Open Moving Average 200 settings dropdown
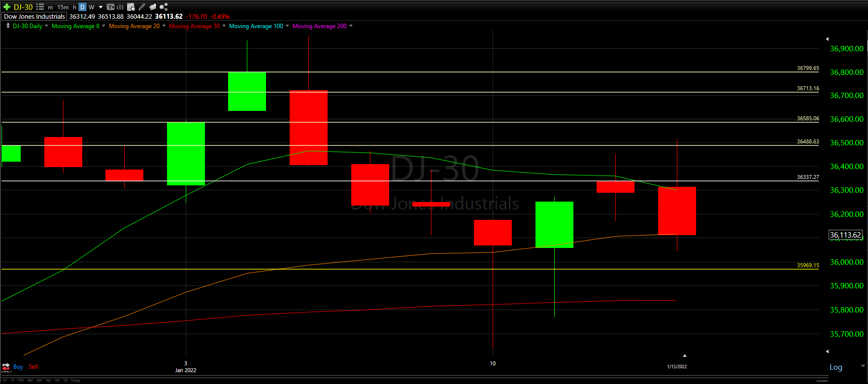 pyautogui.click(x=351, y=26)
